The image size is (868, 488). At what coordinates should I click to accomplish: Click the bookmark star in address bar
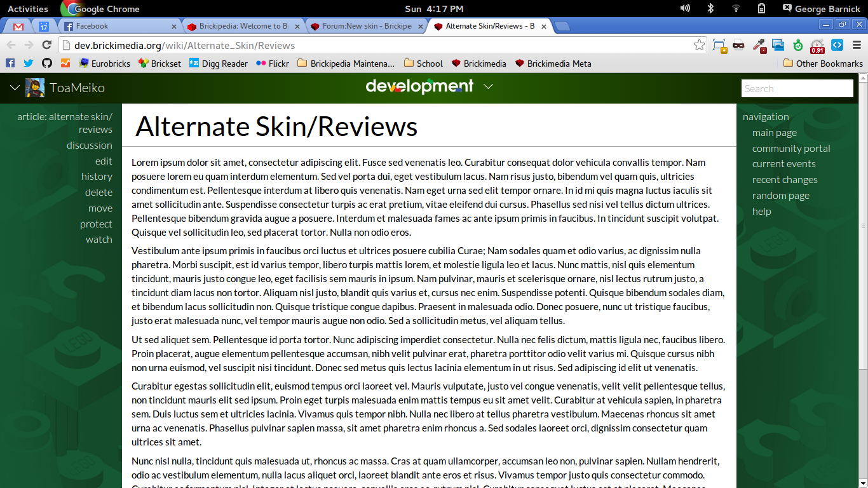click(699, 45)
